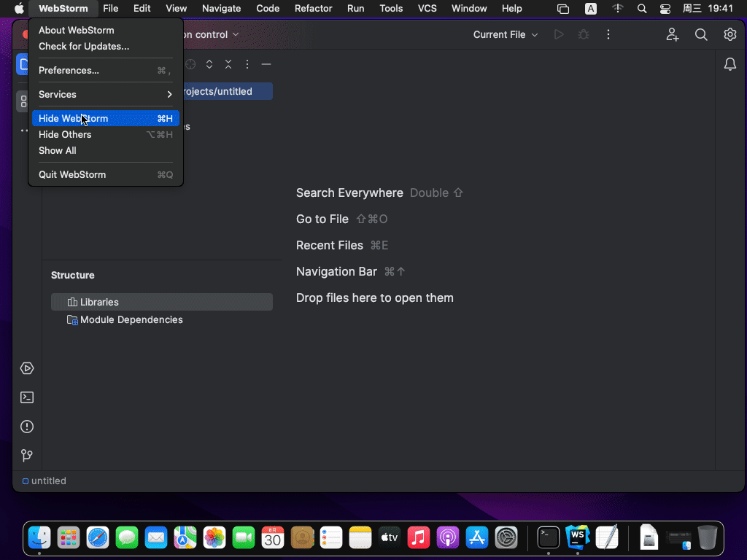
Task: Click Hide WebStorm menu item
Action: click(105, 119)
